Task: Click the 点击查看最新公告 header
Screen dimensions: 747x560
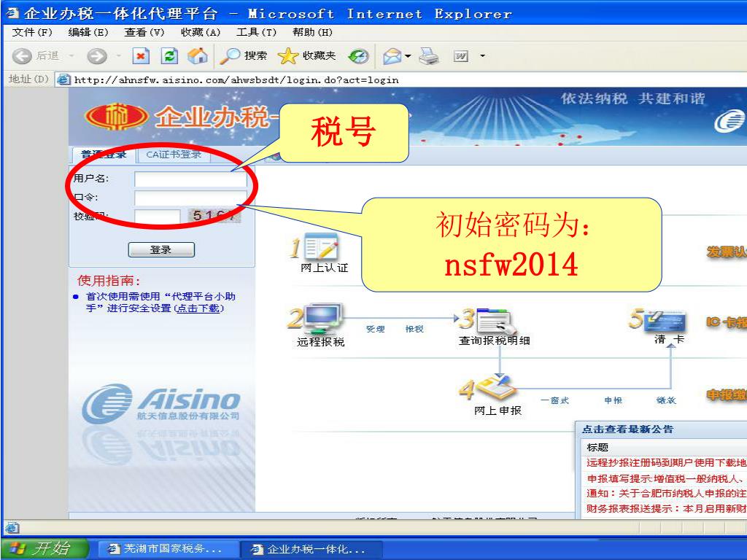Action: (x=627, y=429)
